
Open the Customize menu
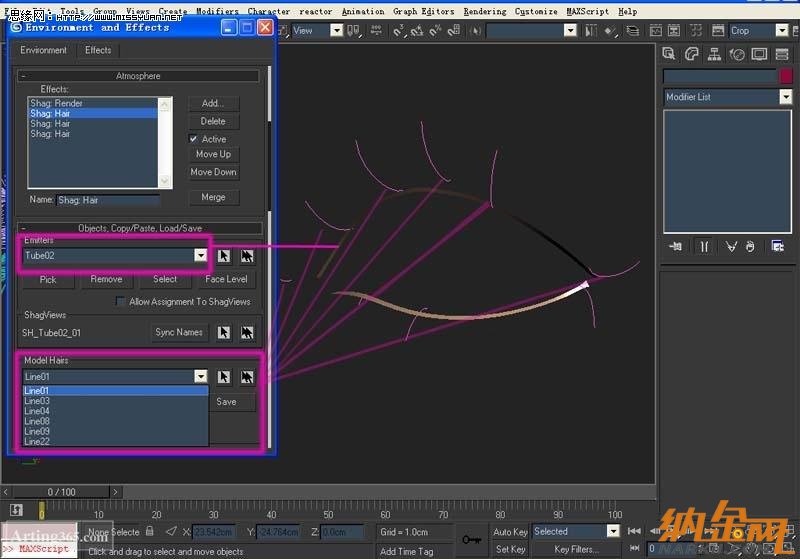536,11
